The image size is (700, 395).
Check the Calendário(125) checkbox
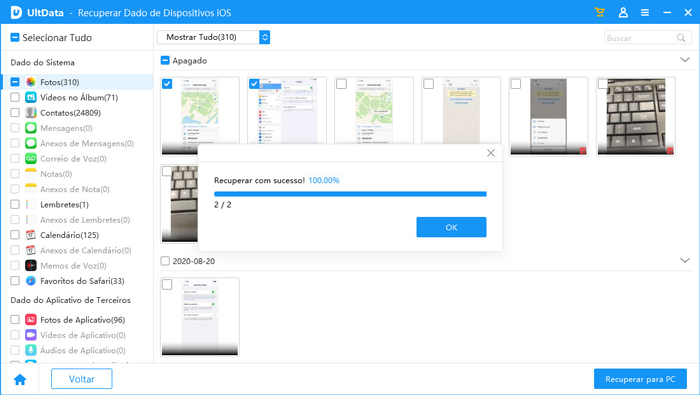tap(15, 235)
